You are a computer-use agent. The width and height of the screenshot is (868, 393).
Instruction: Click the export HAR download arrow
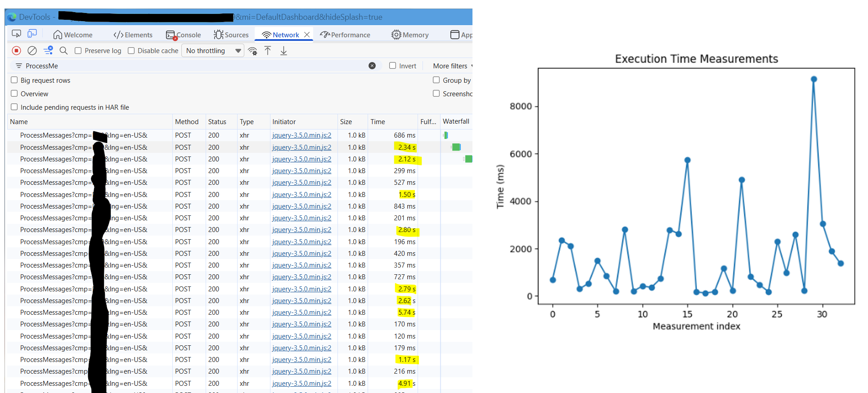coord(283,51)
